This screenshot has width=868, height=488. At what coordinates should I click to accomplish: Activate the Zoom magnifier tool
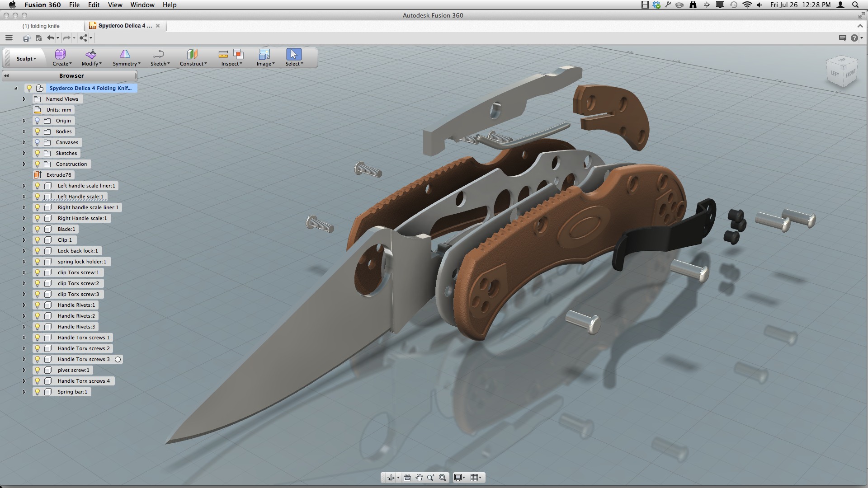tap(431, 478)
